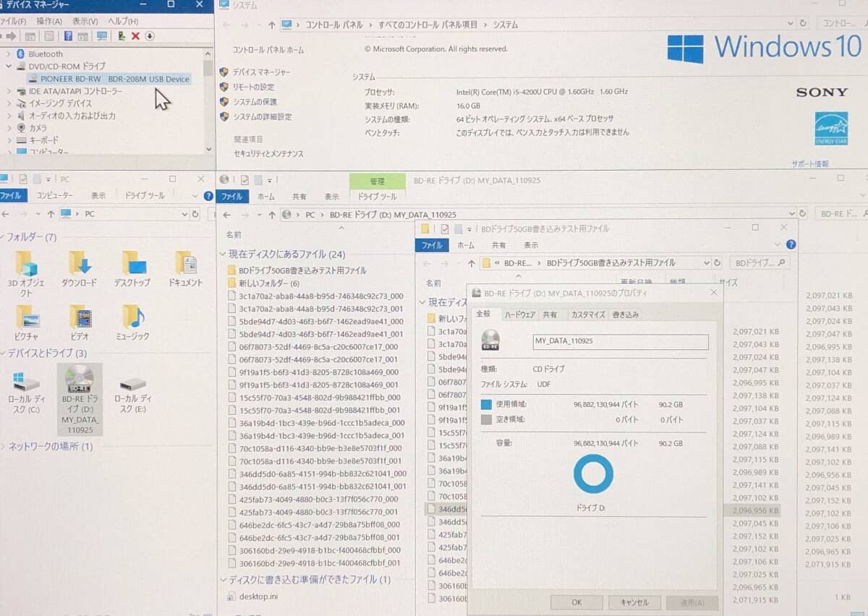Expand the カメラ node
The width and height of the screenshot is (868, 616).
click(8, 128)
